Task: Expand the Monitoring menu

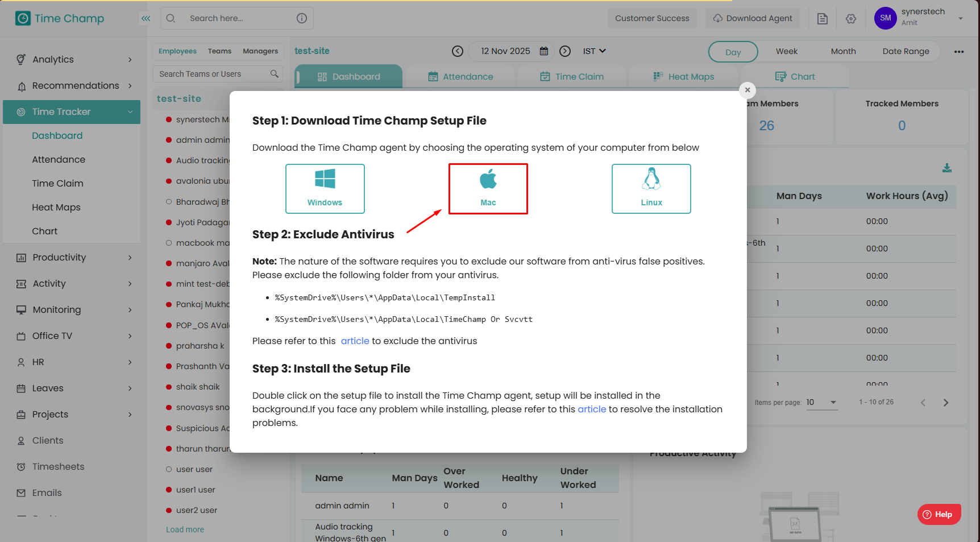Action: tap(72, 309)
